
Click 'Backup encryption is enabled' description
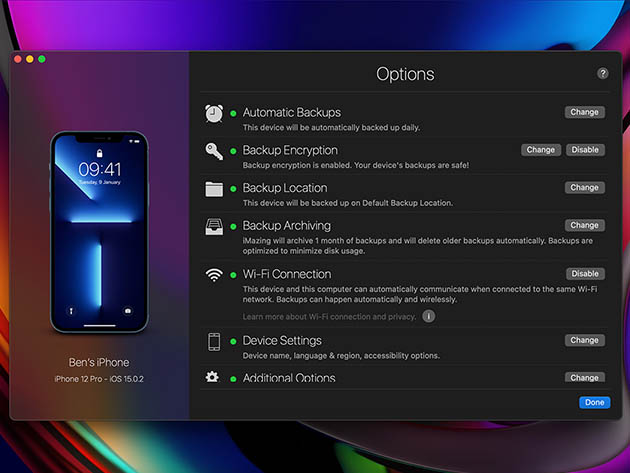[356, 165]
